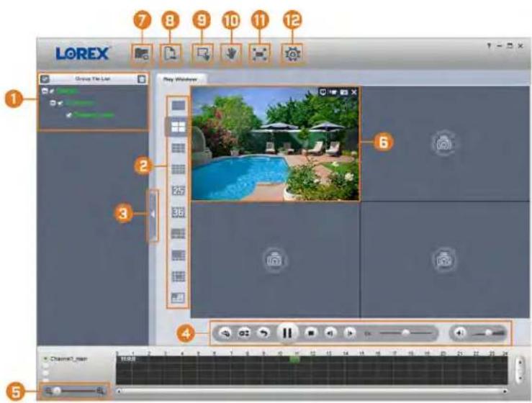Screen dimensions: 532x403
Task: Activate the hand pan tool icon
Action: 231,54
